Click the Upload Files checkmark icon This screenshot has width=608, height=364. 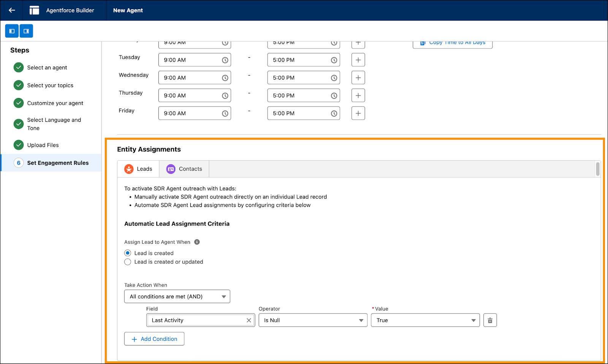click(19, 145)
